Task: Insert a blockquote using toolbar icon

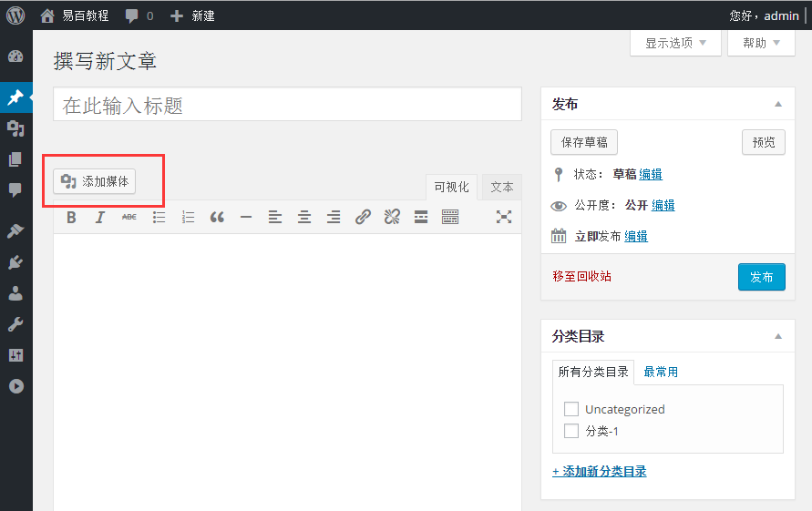Action: coord(217,217)
